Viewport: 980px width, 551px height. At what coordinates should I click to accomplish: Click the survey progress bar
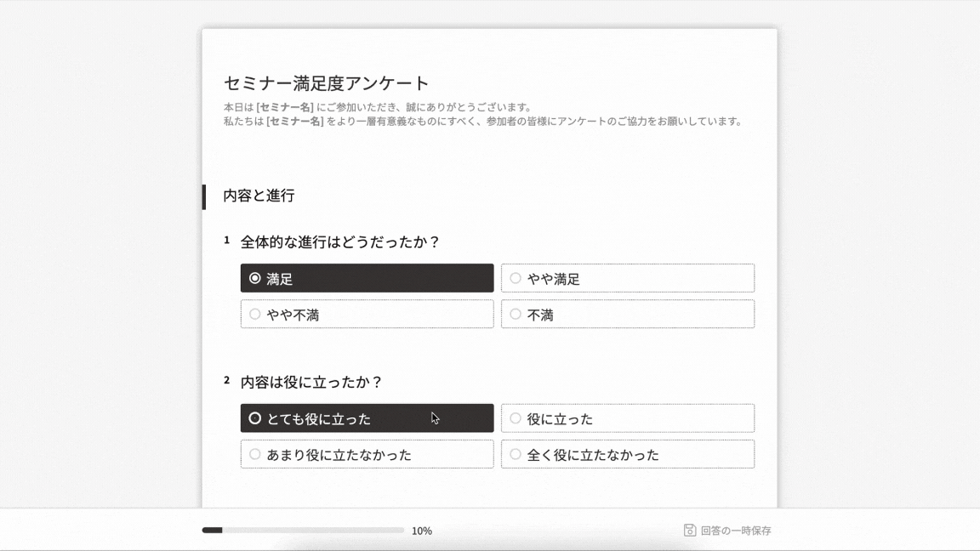(x=303, y=531)
